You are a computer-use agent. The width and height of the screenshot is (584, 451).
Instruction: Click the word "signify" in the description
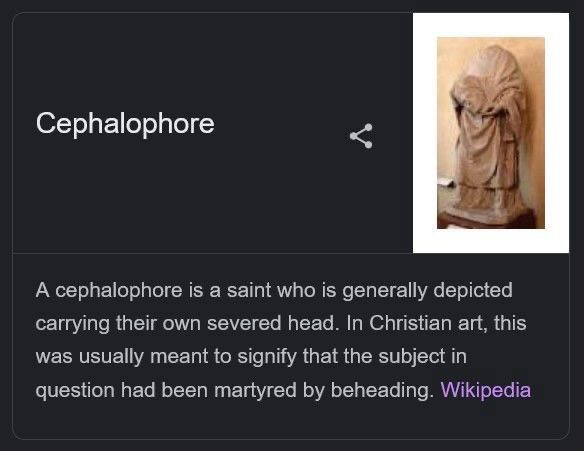[267, 357]
